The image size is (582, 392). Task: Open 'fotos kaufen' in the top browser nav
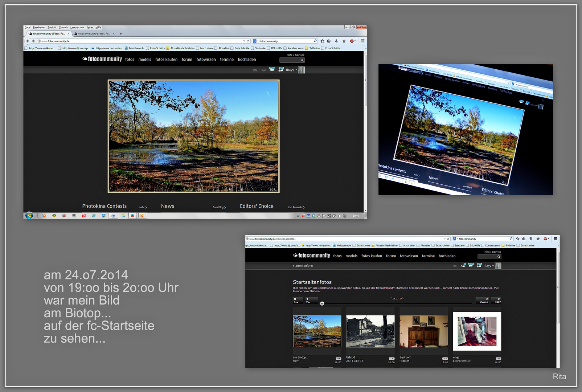click(x=166, y=60)
